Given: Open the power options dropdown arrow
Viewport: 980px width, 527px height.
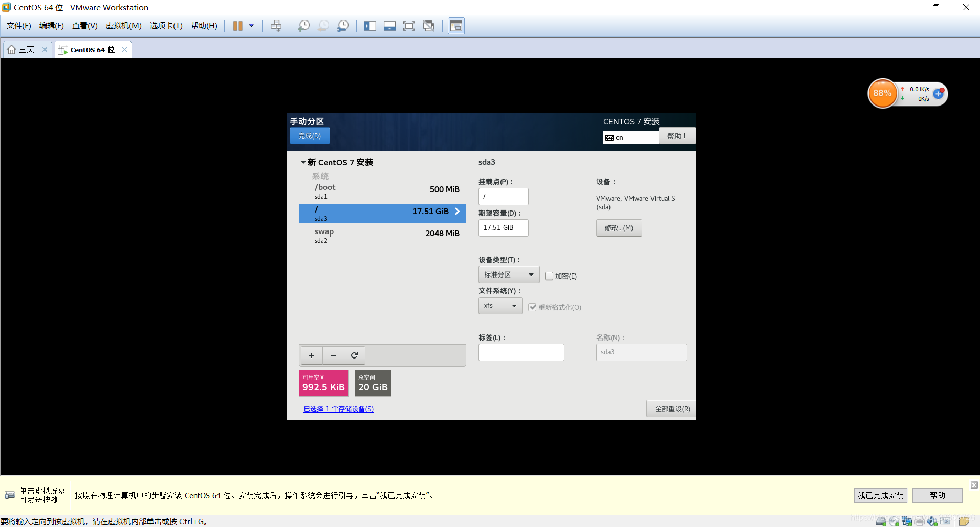Looking at the screenshot, I should pos(251,26).
